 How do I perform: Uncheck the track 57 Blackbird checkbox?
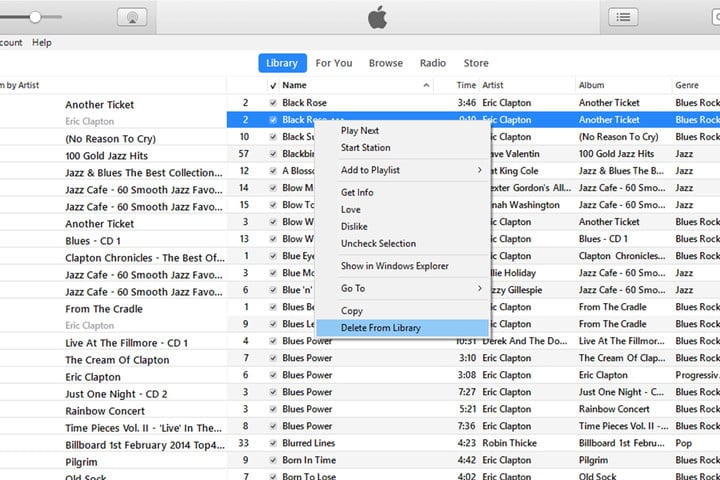(273, 154)
